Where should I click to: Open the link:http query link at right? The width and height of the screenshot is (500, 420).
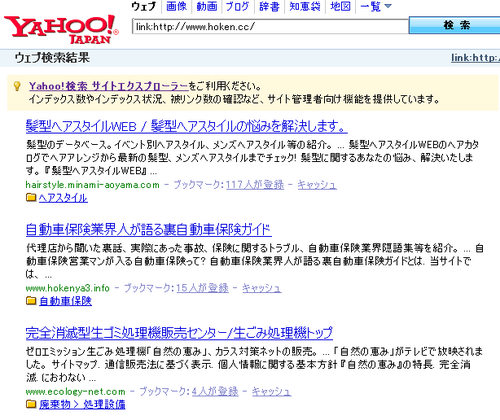pyautogui.click(x=476, y=58)
